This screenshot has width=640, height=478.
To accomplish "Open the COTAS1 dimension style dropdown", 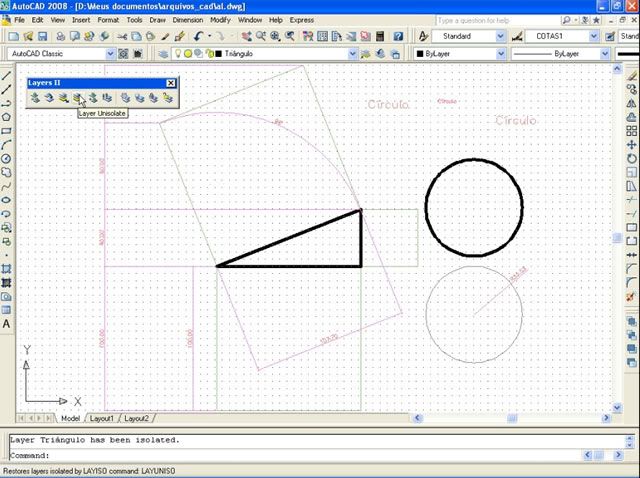I will coord(594,36).
